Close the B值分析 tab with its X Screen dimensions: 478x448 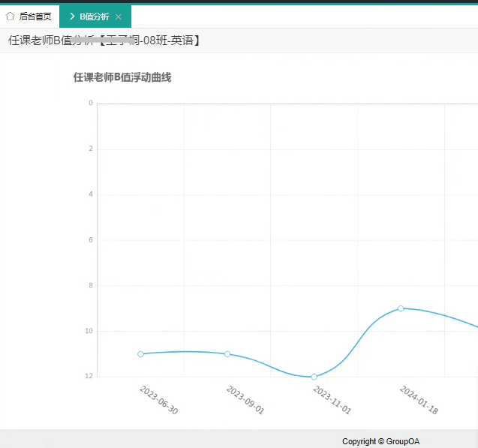119,17
